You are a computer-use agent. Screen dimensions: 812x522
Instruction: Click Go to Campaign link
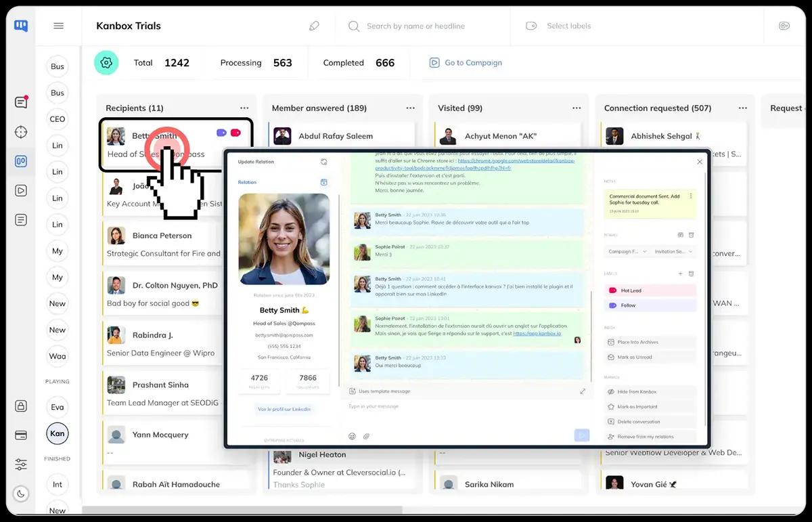point(466,62)
